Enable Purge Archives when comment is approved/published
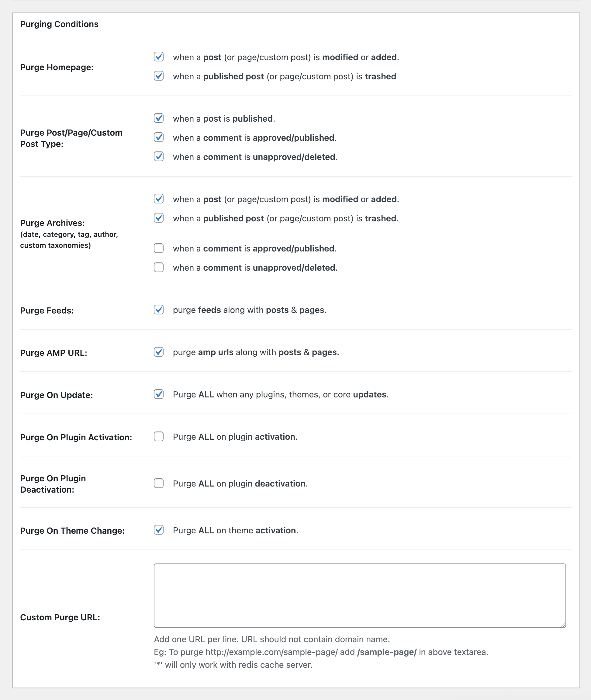 [158, 248]
